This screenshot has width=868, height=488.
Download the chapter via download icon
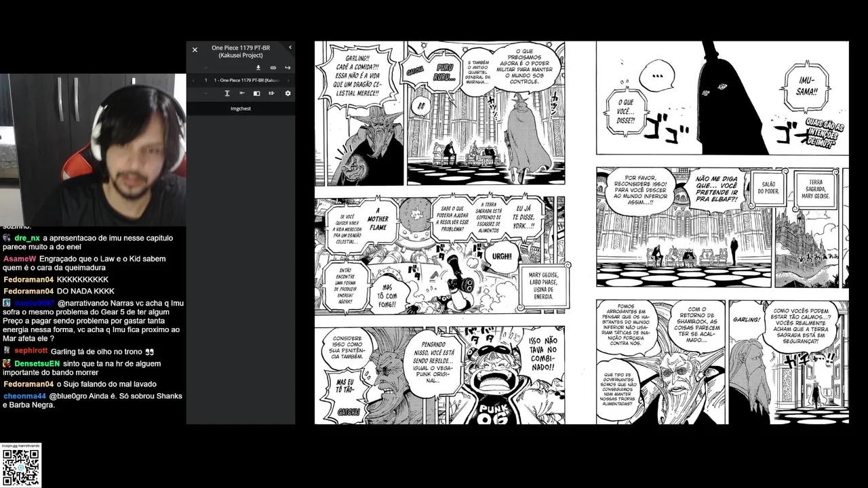point(258,68)
